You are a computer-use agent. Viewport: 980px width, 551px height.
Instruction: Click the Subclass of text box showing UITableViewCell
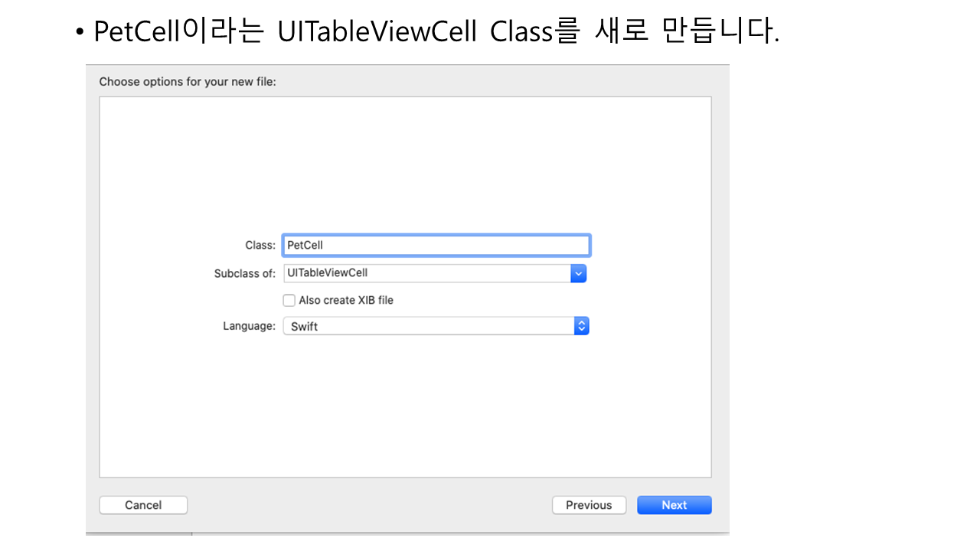[x=427, y=273]
